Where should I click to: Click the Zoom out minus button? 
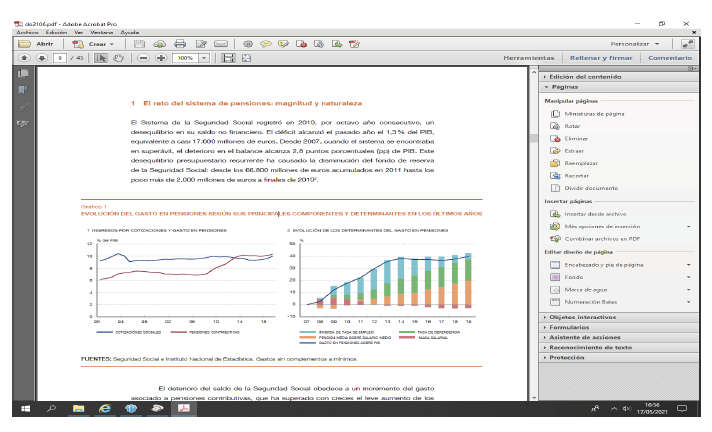144,58
